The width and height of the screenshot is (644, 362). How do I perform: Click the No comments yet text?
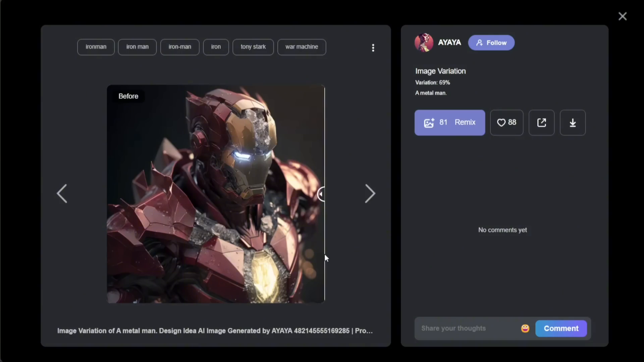tap(502, 230)
